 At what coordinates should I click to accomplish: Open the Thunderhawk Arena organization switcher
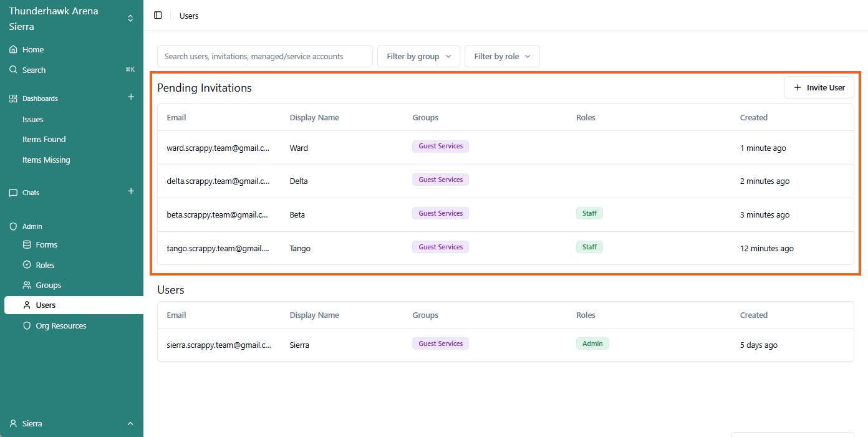point(130,19)
